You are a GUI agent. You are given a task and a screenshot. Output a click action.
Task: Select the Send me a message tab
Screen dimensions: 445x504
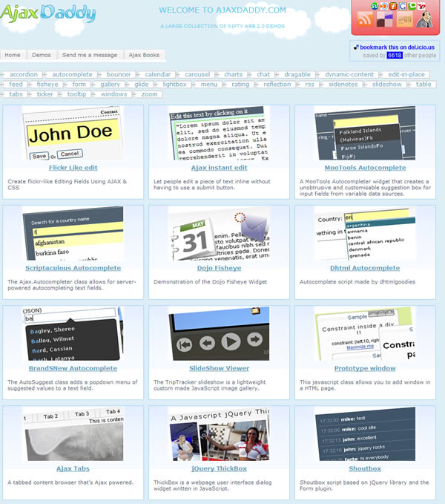point(89,55)
